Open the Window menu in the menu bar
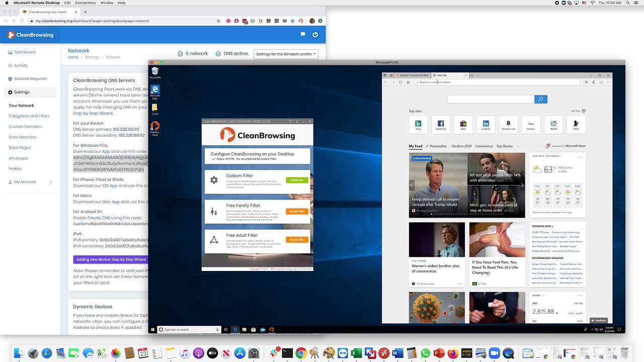Screen dimensions: 644x362 pos(107,3)
